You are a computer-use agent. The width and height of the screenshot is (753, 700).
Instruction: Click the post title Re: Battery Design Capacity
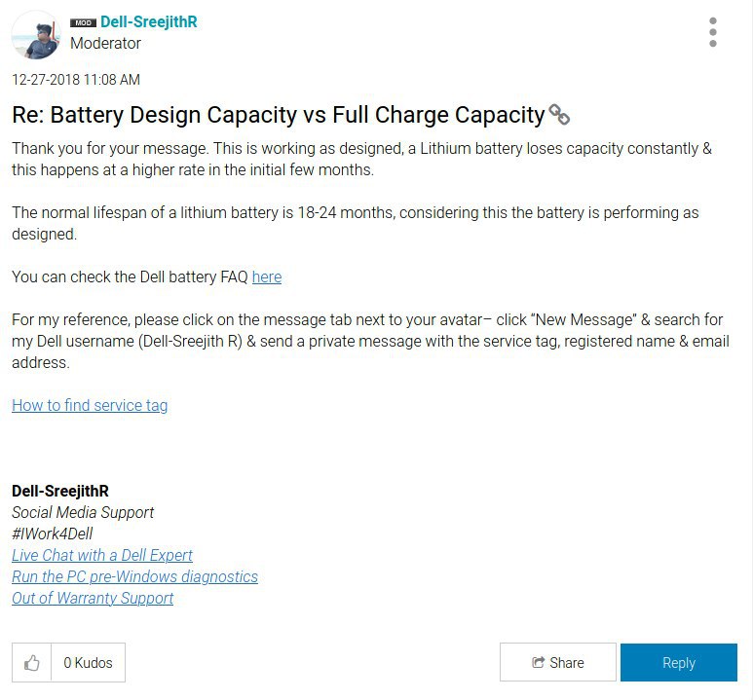[x=279, y=115]
